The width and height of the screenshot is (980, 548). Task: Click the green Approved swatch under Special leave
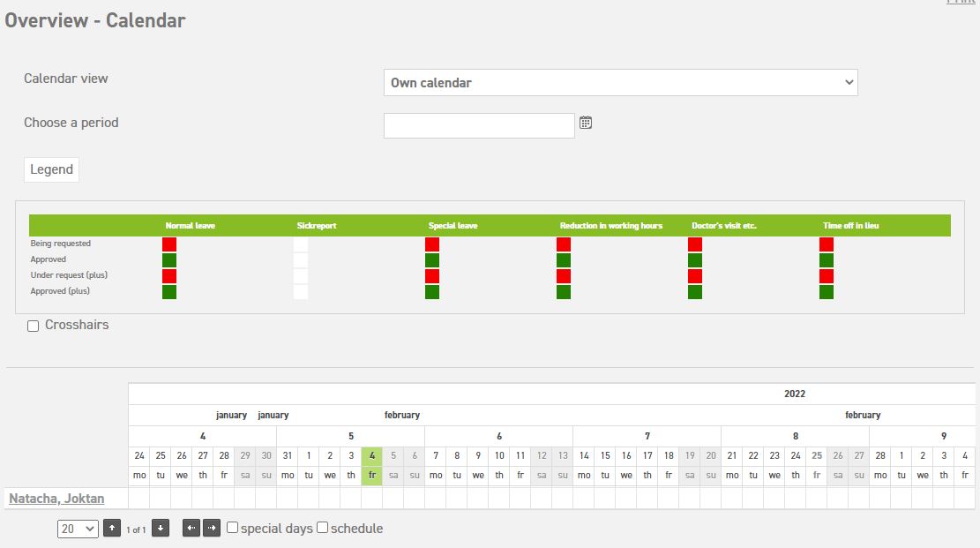tap(431, 259)
